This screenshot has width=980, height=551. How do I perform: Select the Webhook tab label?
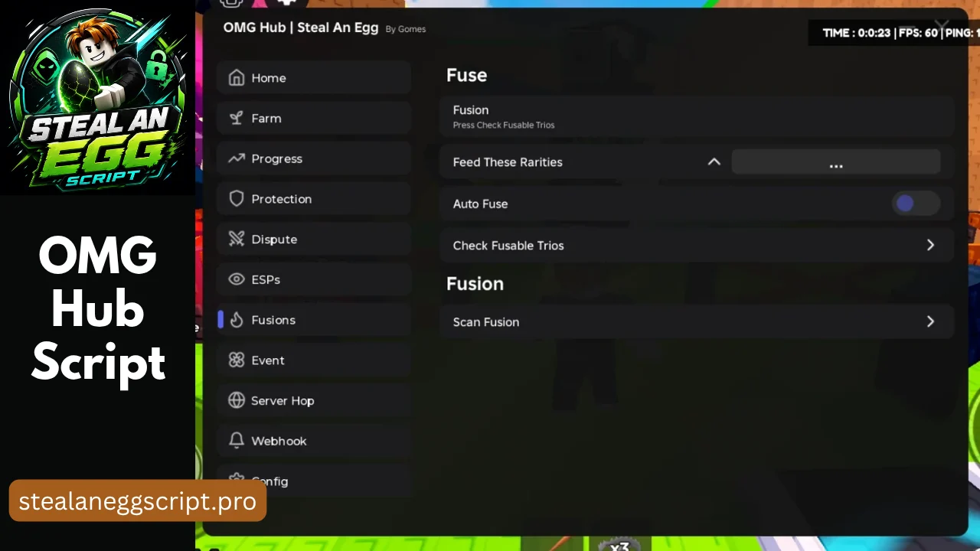[x=279, y=441]
